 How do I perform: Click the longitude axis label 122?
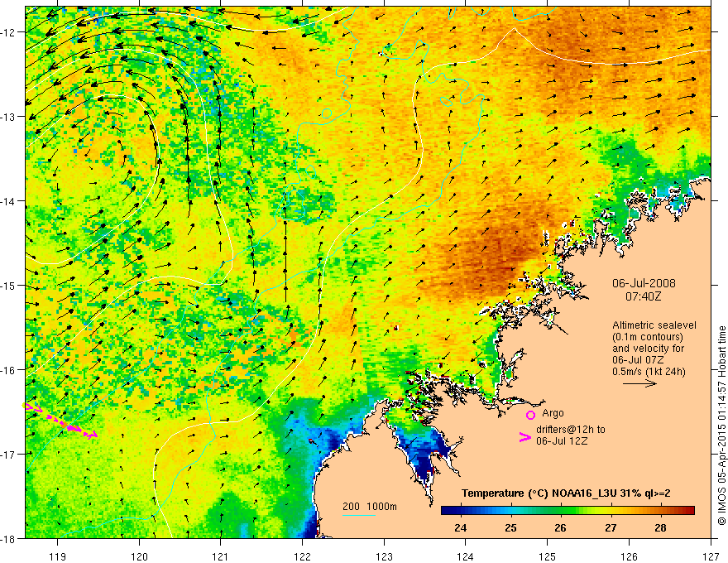coord(302,556)
